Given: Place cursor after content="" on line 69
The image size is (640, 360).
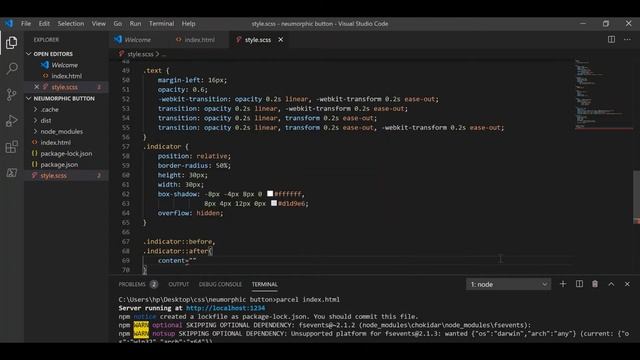Looking at the screenshot, I should pyautogui.click(x=196, y=260).
